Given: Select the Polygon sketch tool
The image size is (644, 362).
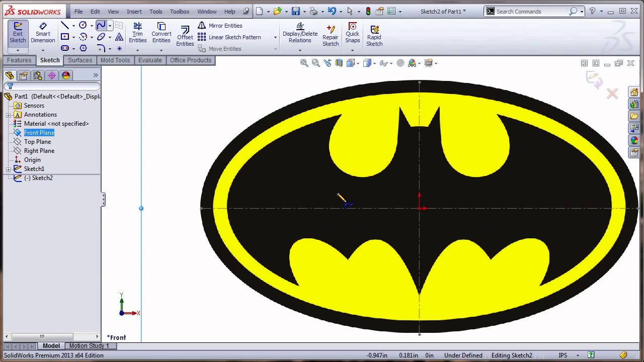Looking at the screenshot, I should tap(84, 48).
